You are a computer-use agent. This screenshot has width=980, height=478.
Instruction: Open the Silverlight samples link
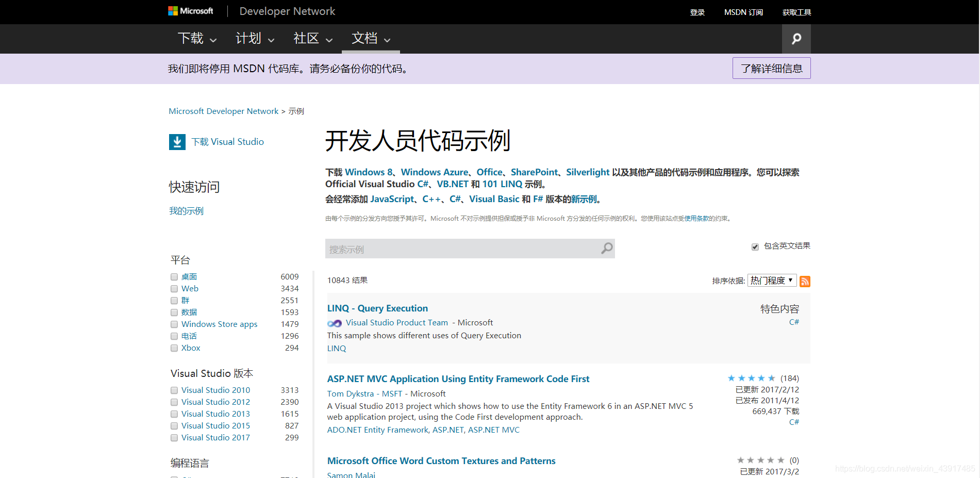tap(588, 172)
